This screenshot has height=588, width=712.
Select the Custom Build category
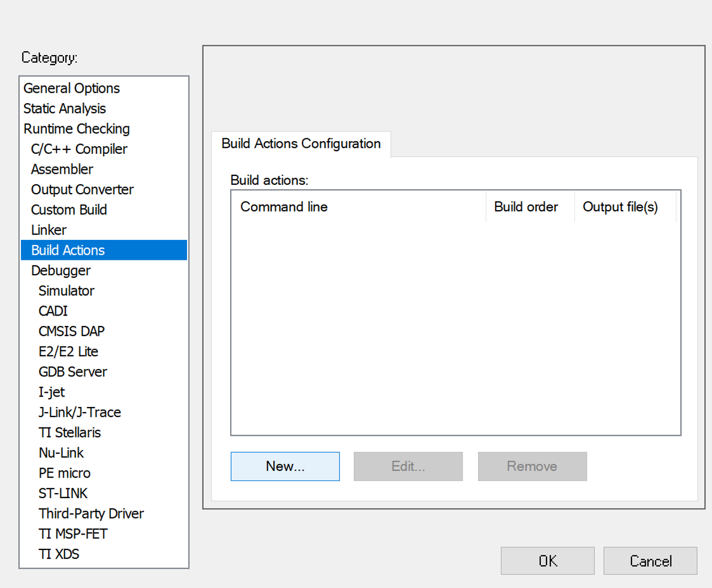pos(68,210)
